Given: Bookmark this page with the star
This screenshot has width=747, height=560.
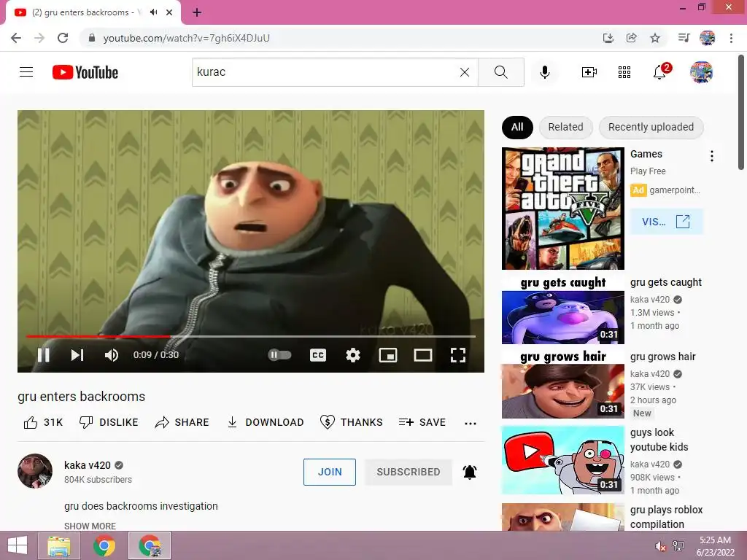Looking at the screenshot, I should tap(655, 38).
